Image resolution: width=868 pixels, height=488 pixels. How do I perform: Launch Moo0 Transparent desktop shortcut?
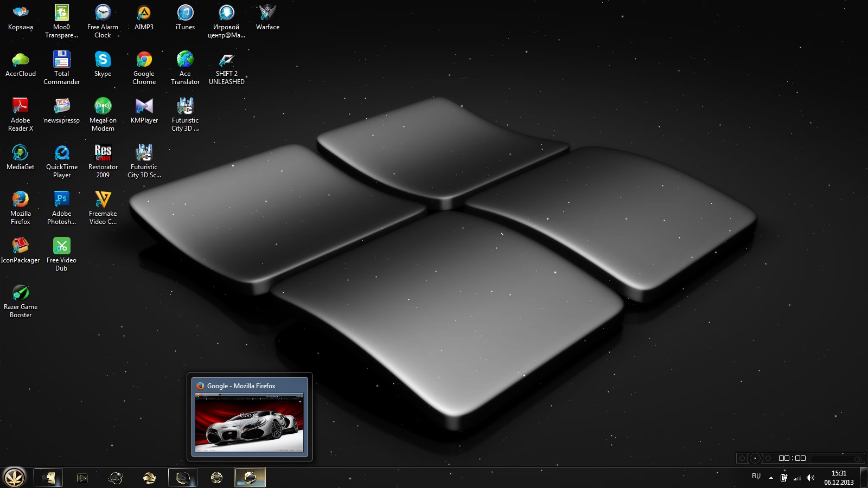(x=61, y=21)
